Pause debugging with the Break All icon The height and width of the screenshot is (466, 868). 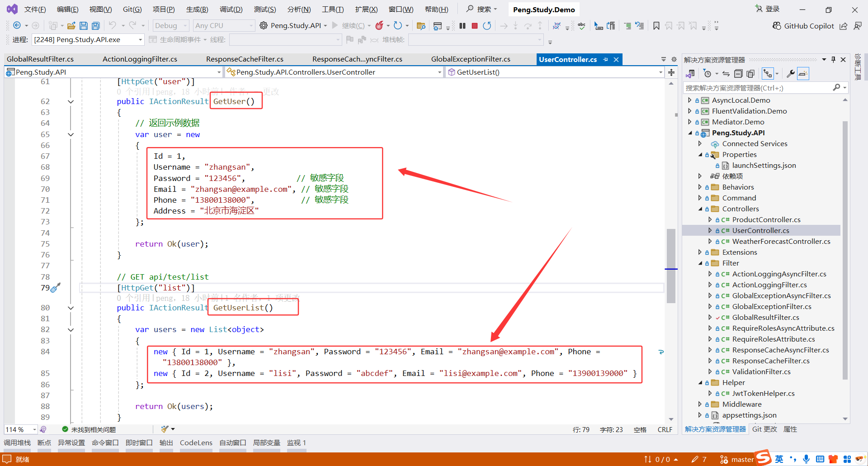tap(462, 26)
